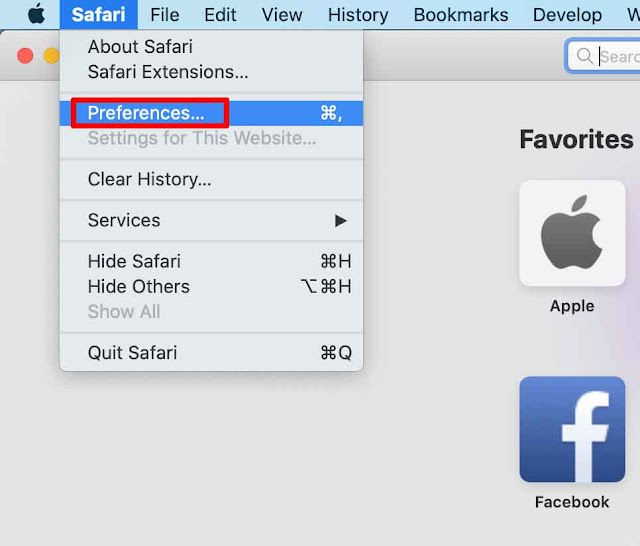This screenshot has height=546, width=640.
Task: Expand the Services submenu arrow
Action: click(x=341, y=220)
